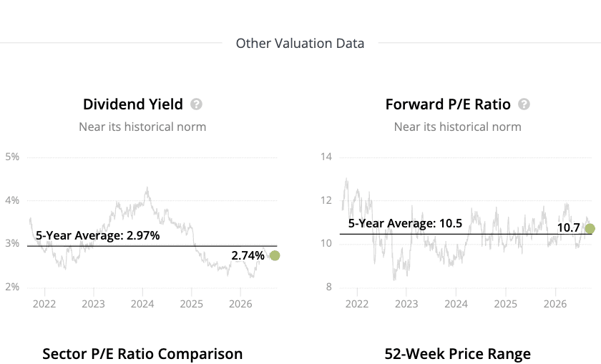Click the 52-Week Price Range heading
601x364 pixels.
click(458, 354)
